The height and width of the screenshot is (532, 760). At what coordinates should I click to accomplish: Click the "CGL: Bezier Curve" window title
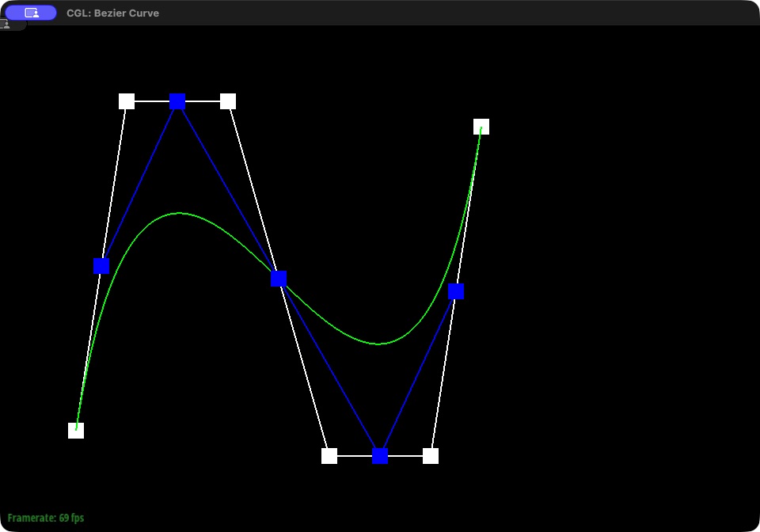point(113,13)
